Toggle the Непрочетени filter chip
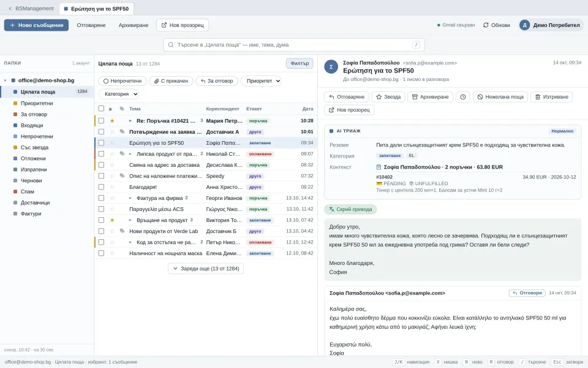Viewport: 588px width, 368px height. 123,81
